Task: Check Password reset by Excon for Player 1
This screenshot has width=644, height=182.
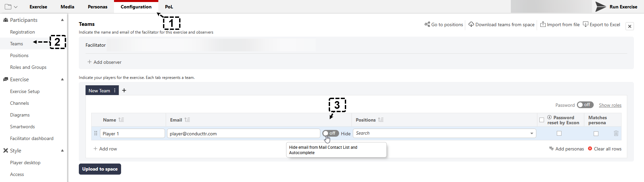Action: tap(559, 133)
